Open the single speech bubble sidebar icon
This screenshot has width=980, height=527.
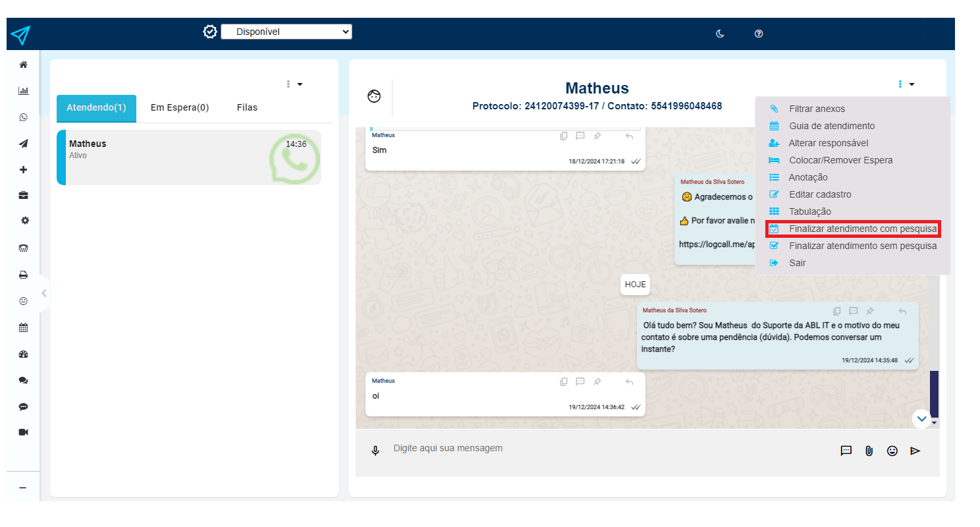tap(24, 407)
